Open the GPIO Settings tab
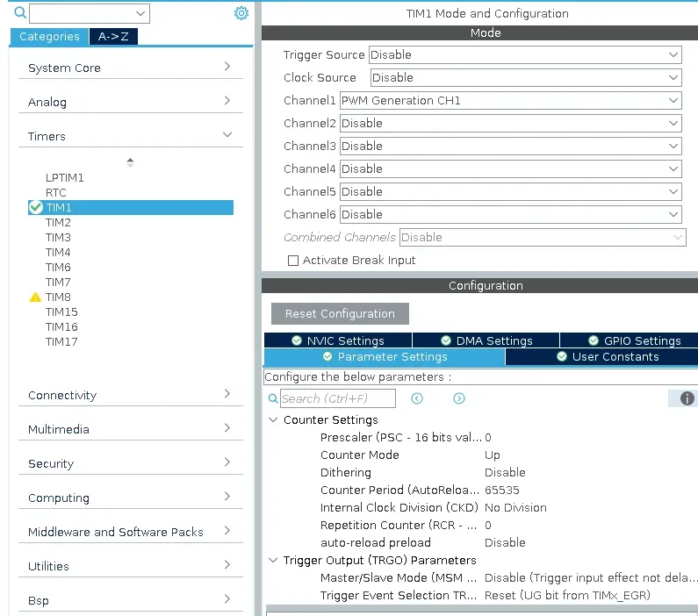698x616 pixels. click(629, 340)
